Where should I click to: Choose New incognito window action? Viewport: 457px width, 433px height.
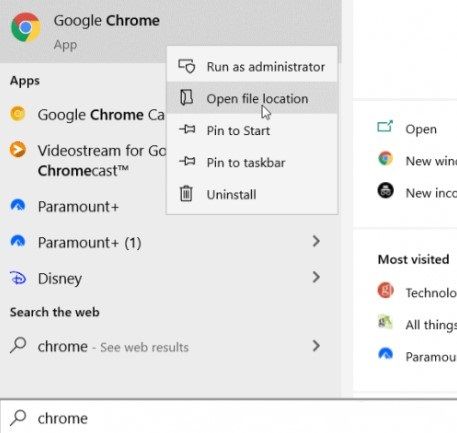coord(431,193)
